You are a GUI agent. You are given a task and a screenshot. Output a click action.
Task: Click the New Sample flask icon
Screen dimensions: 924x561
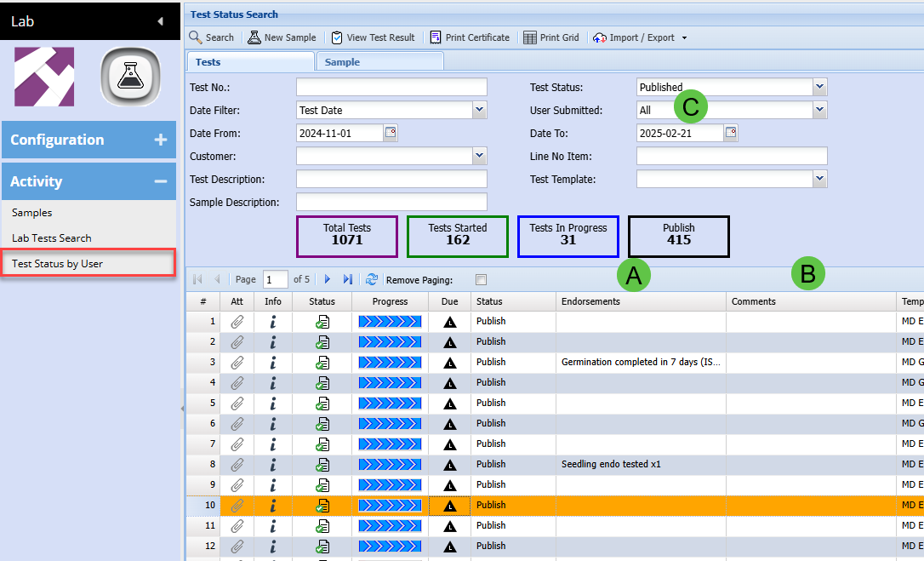[254, 37]
